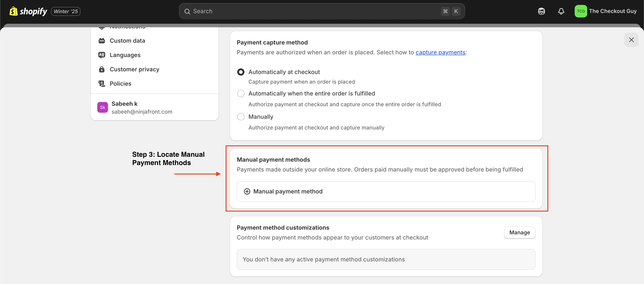Select Automatically when entire order is fulfilled
Viewport: 644px width, 284px height.
[x=241, y=93]
